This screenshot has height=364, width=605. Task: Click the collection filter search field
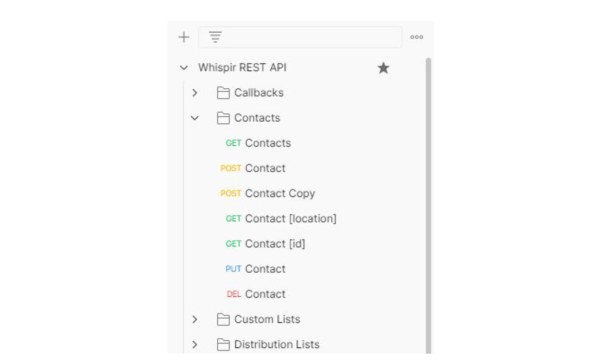point(310,37)
